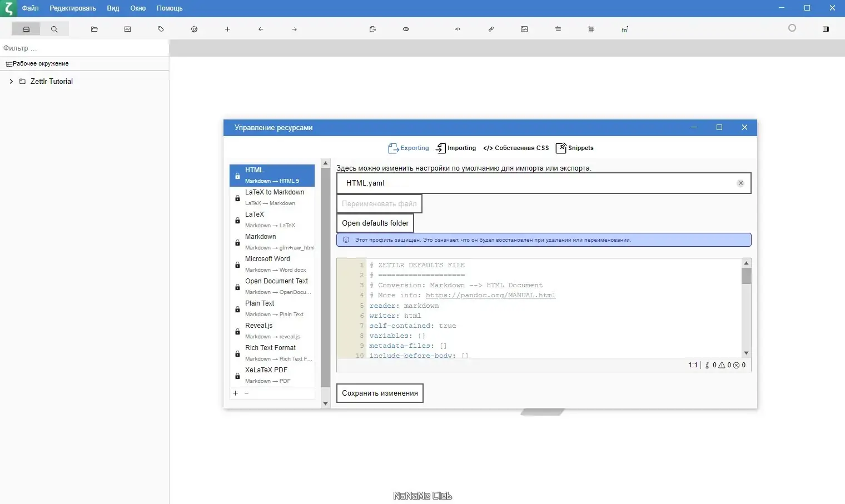Open the Файл menu
The height and width of the screenshot is (504, 845).
31,8
